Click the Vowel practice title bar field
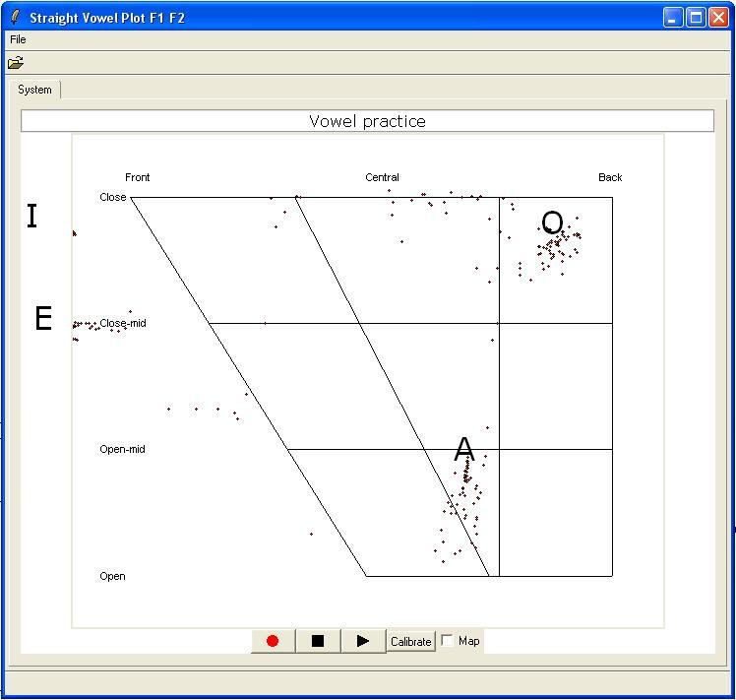 coord(367,121)
